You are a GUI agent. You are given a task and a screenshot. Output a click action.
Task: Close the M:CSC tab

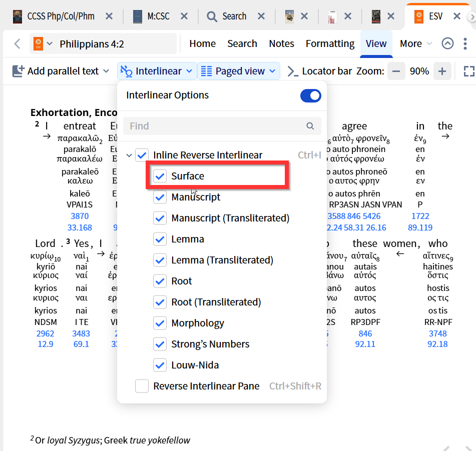click(184, 16)
